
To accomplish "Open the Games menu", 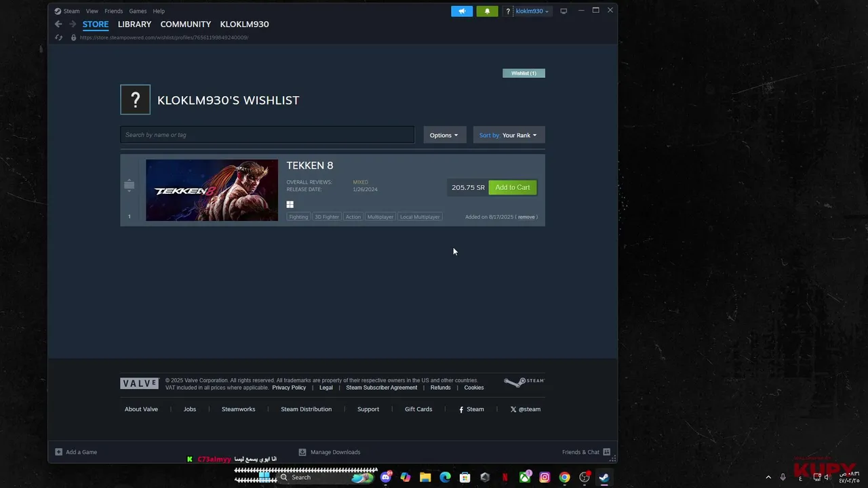I will (x=138, y=11).
